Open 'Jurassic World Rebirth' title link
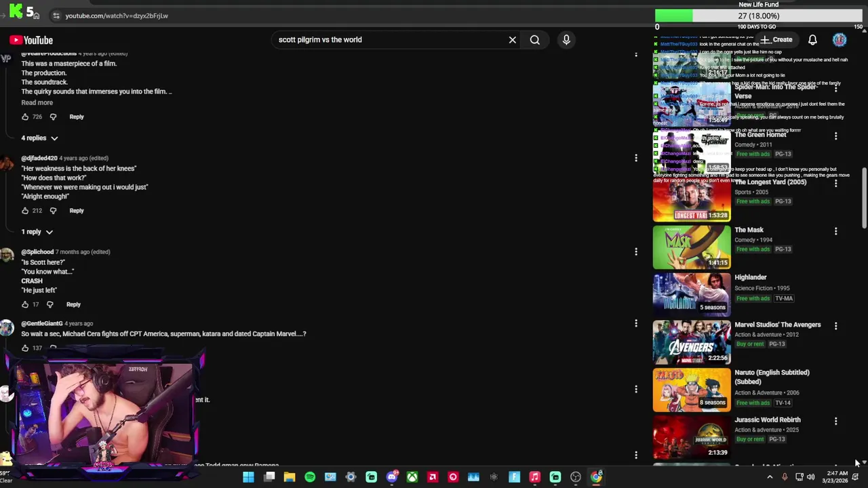 [768, 420]
